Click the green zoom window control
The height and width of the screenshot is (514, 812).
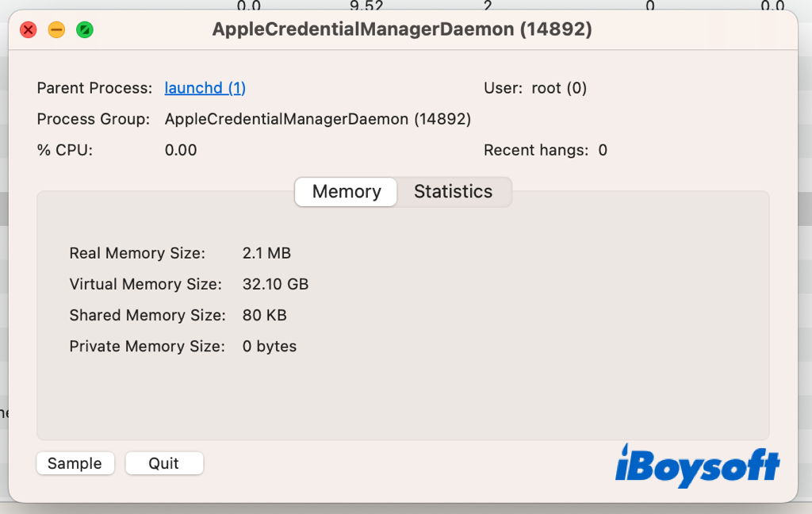click(84, 29)
